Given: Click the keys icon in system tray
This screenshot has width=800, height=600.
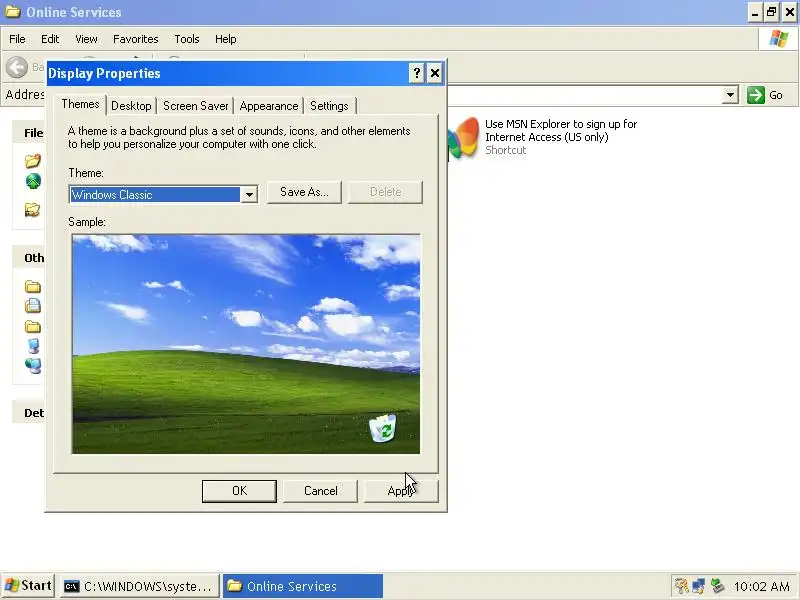Looking at the screenshot, I should tap(681, 586).
